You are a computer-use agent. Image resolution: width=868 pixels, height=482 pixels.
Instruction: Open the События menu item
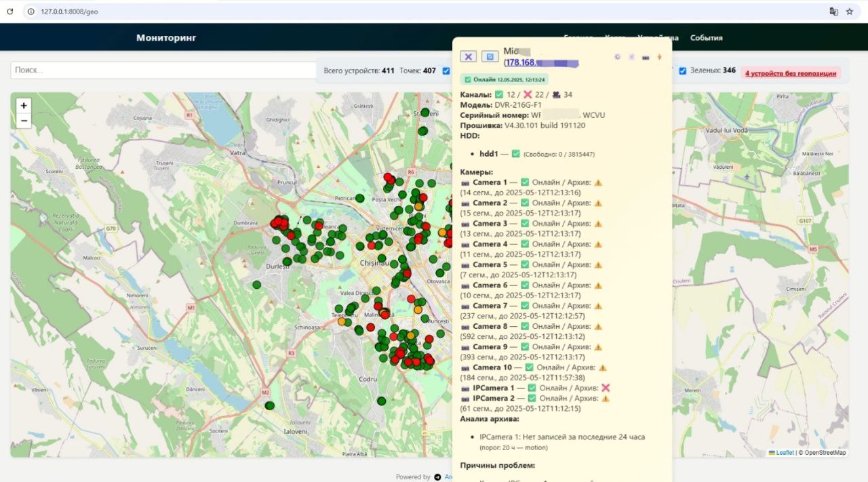(706, 38)
